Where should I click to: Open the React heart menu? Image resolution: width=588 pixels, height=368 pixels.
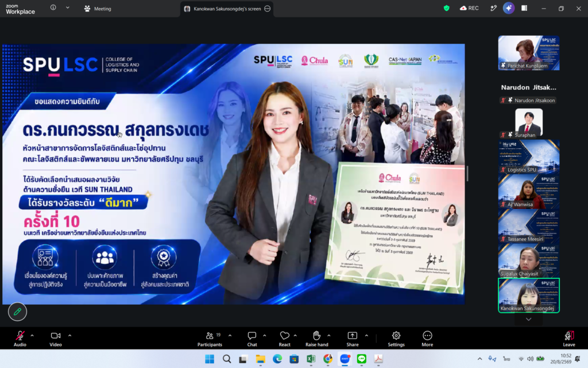[x=285, y=338]
